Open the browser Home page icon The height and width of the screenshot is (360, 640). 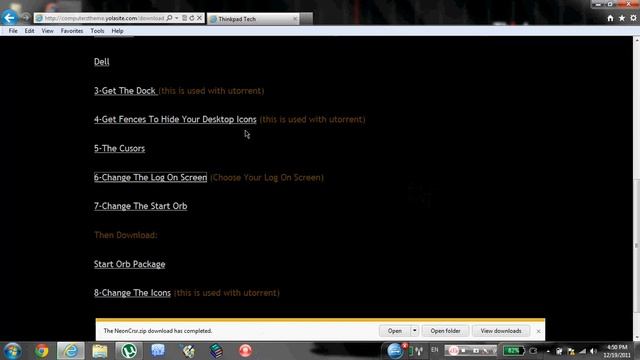click(610, 18)
